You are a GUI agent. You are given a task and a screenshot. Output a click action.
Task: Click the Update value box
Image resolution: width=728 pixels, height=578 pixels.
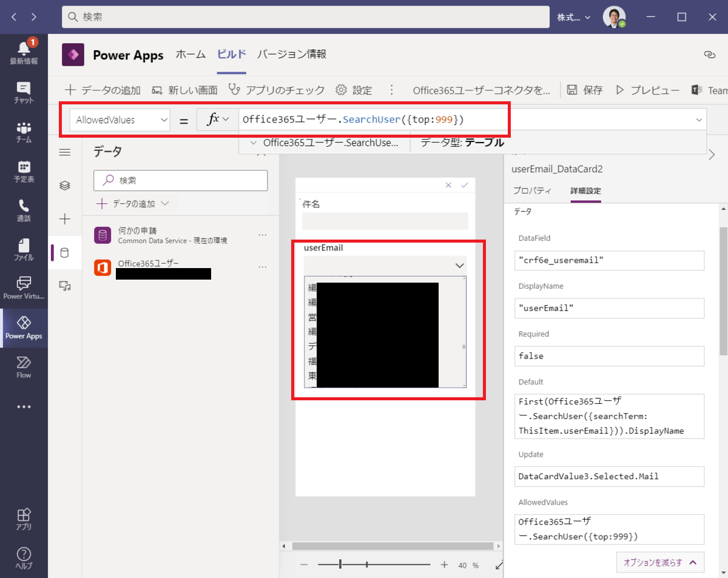[609, 476]
